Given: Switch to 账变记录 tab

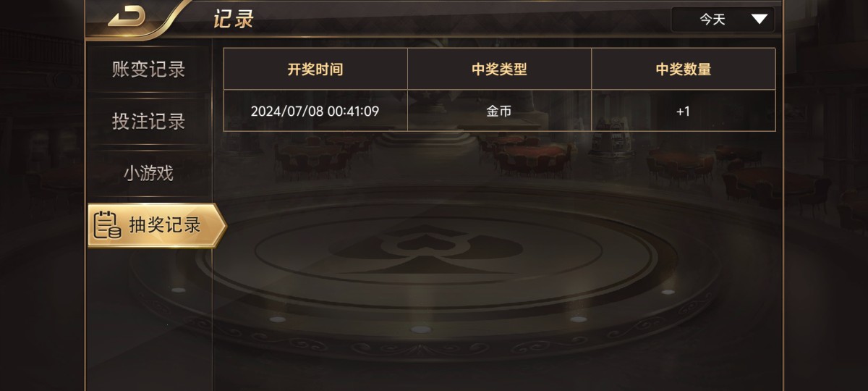Looking at the screenshot, I should click(x=148, y=70).
